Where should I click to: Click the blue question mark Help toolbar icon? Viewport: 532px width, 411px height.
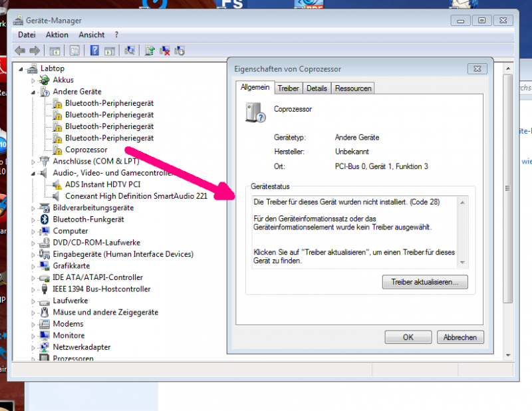point(94,51)
